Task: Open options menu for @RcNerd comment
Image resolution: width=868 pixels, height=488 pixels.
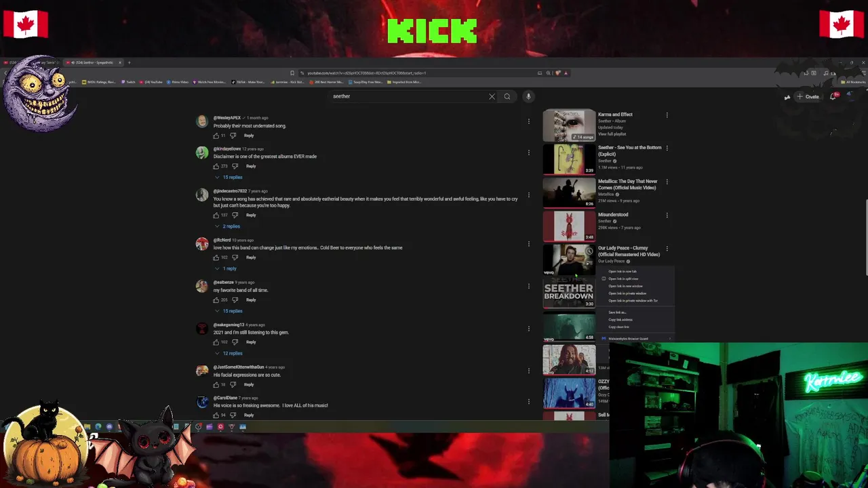Action: click(x=529, y=243)
